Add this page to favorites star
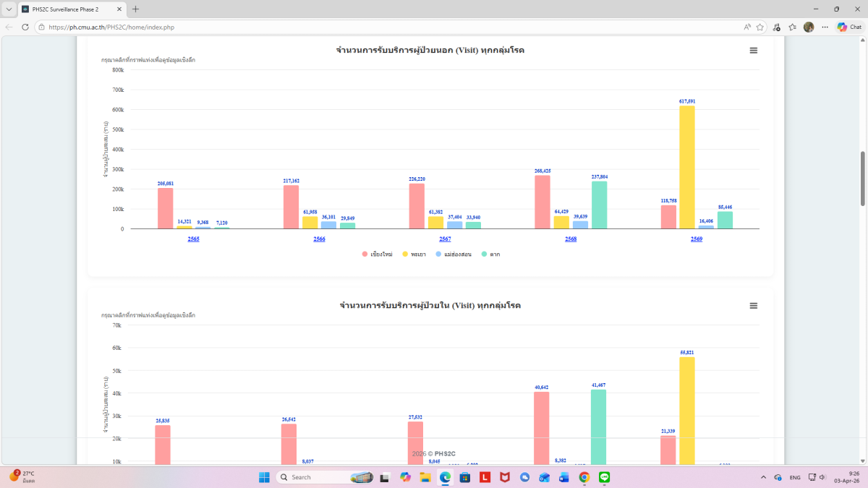The height and width of the screenshot is (488, 868). tap(760, 27)
